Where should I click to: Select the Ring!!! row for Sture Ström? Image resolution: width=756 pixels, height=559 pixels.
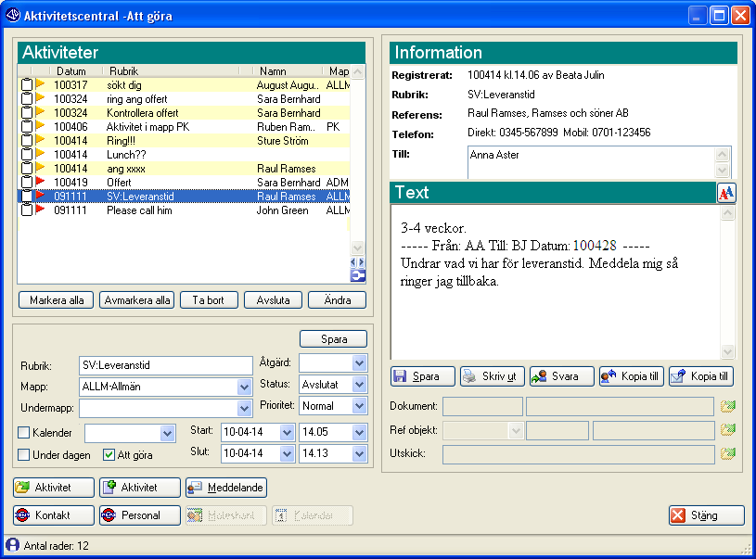(184, 141)
